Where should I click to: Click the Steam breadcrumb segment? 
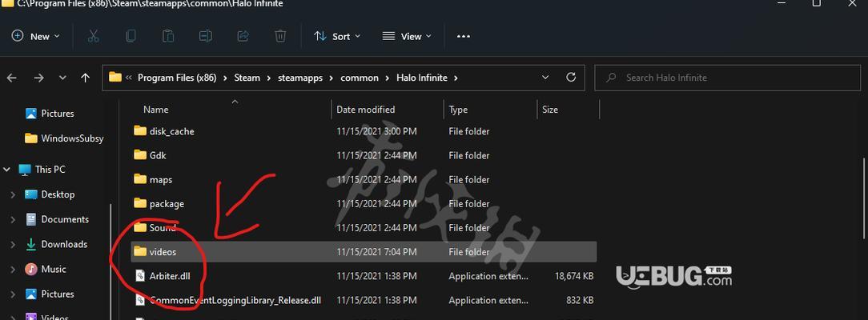[x=247, y=78]
